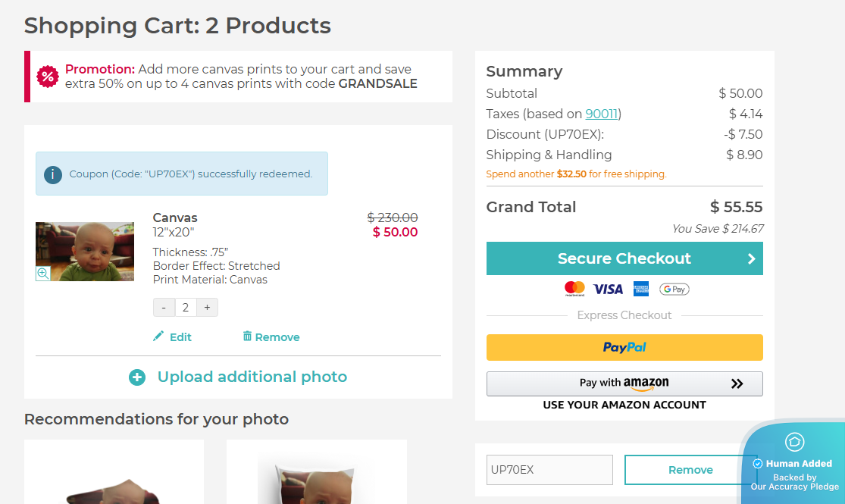Image resolution: width=845 pixels, height=504 pixels.
Task: Click the info icon in coupon notice
Action: pyautogui.click(x=52, y=174)
